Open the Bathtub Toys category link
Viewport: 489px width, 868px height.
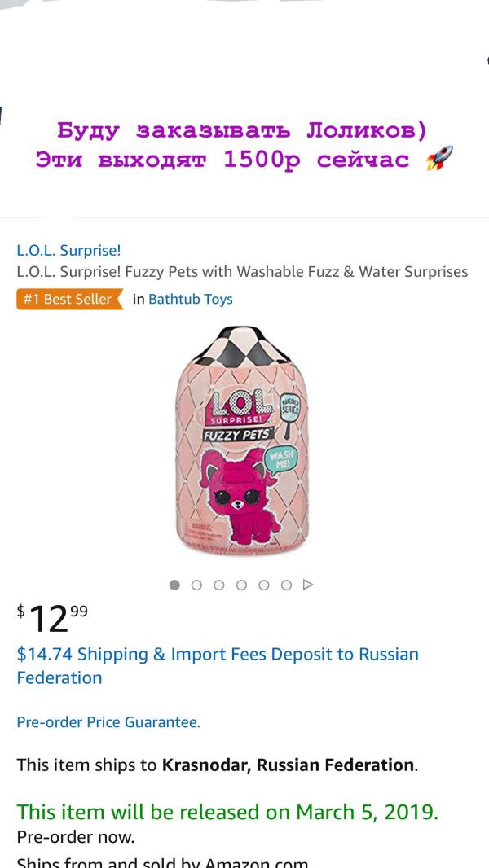click(190, 299)
